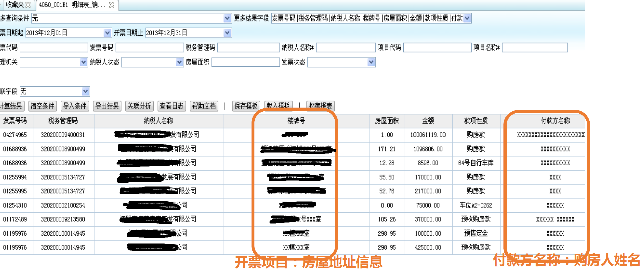Open the 更多结果字段 dropdown
Image resolution: width=644 pixels, height=277 pixels.
(x=467, y=18)
